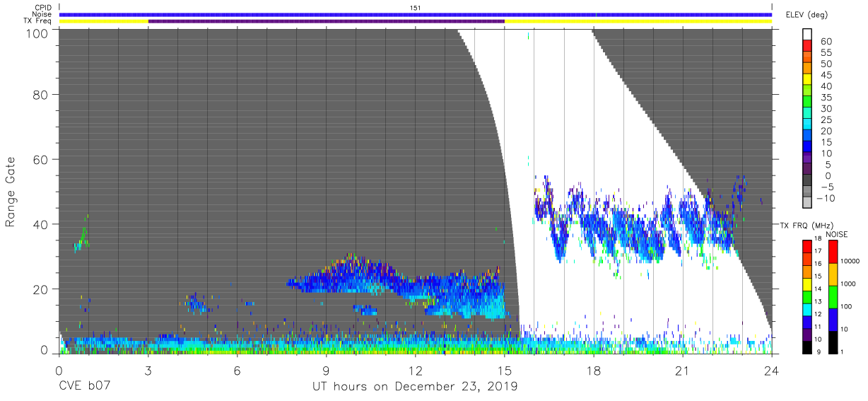Pick the dark gray swatch in ELEV colorbar

[x=808, y=181]
